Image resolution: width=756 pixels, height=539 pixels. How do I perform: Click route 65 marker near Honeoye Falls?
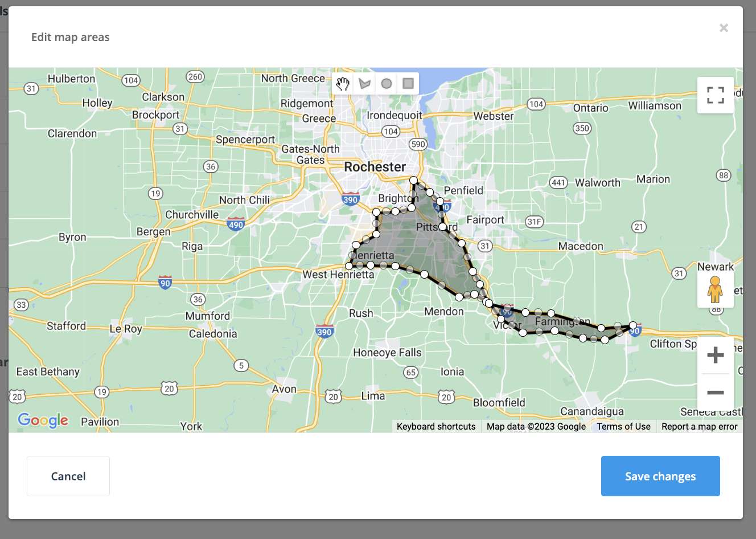[x=411, y=373]
